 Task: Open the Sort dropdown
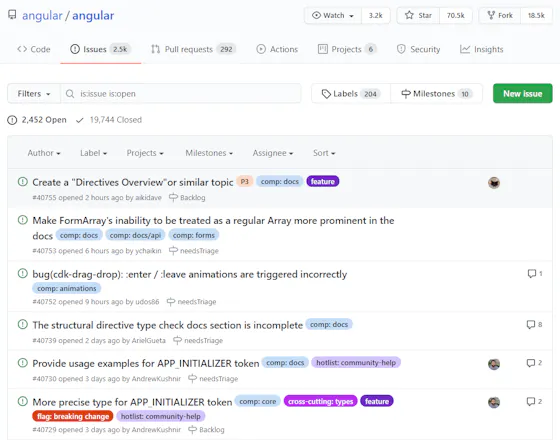pos(324,153)
